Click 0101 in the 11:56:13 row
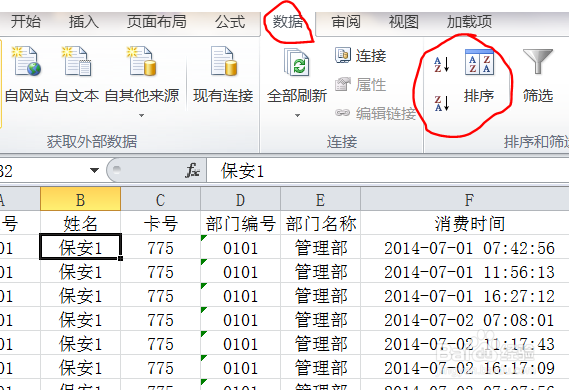Image resolution: width=569 pixels, height=390 pixels. [240, 272]
